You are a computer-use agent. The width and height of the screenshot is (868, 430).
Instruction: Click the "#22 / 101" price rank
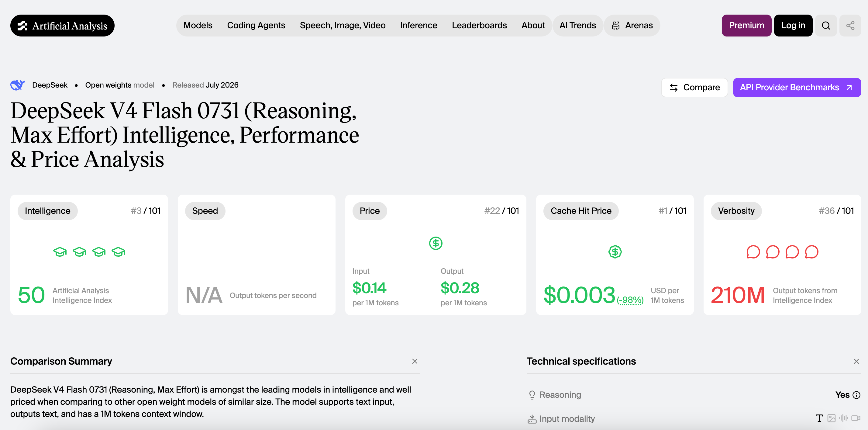pyautogui.click(x=501, y=211)
